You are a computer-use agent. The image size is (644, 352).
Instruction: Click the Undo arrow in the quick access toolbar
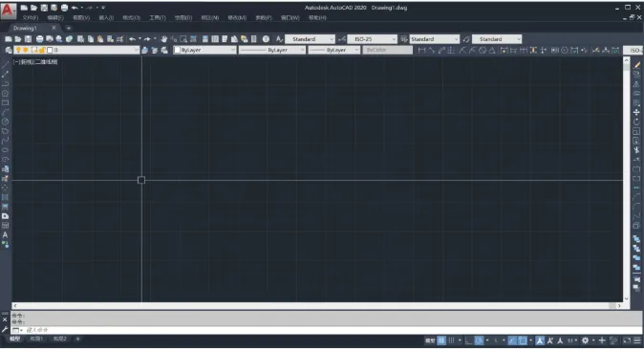(75, 8)
